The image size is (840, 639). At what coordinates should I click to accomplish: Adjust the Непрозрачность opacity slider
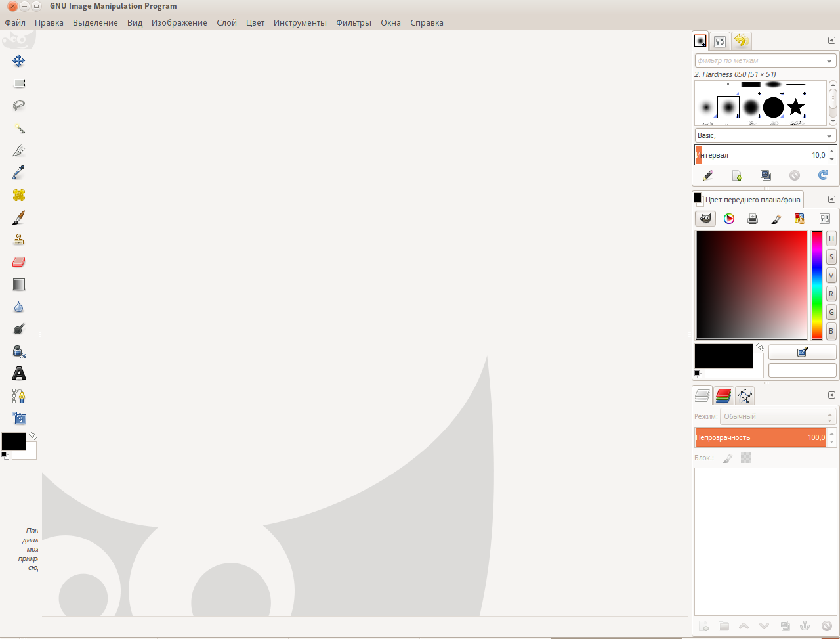[x=761, y=437]
